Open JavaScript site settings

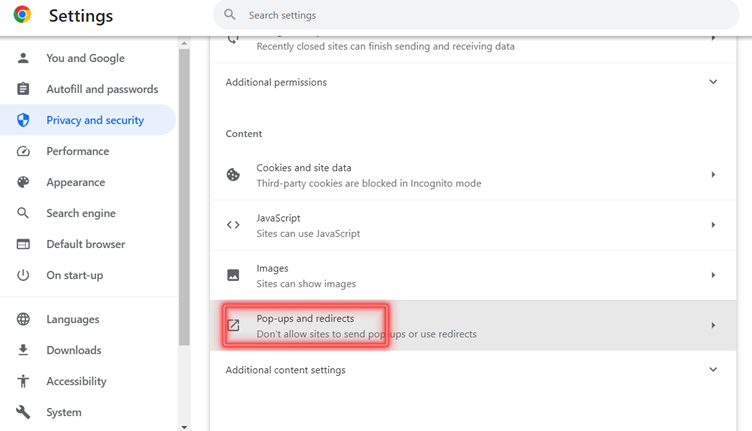click(473, 225)
